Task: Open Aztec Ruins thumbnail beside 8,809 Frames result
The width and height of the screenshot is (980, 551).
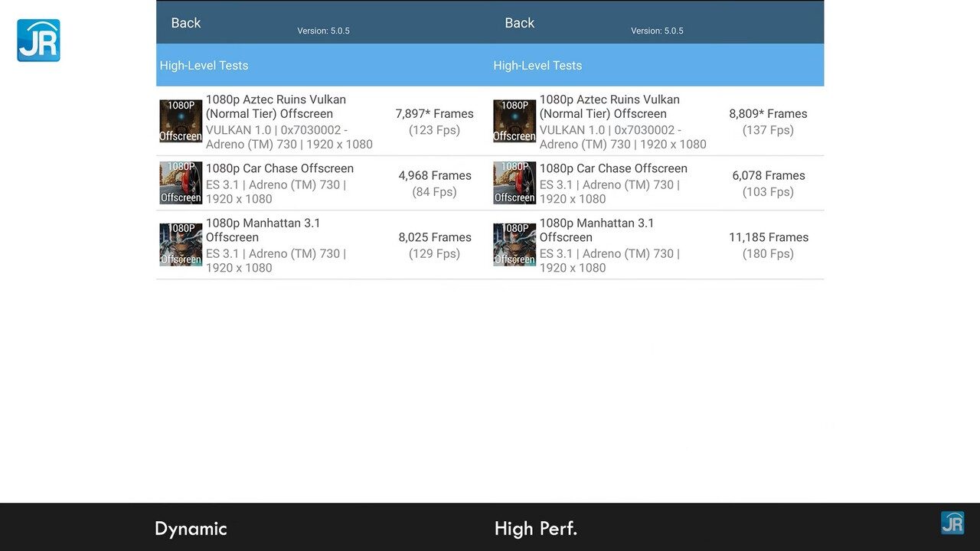Action: tap(514, 121)
